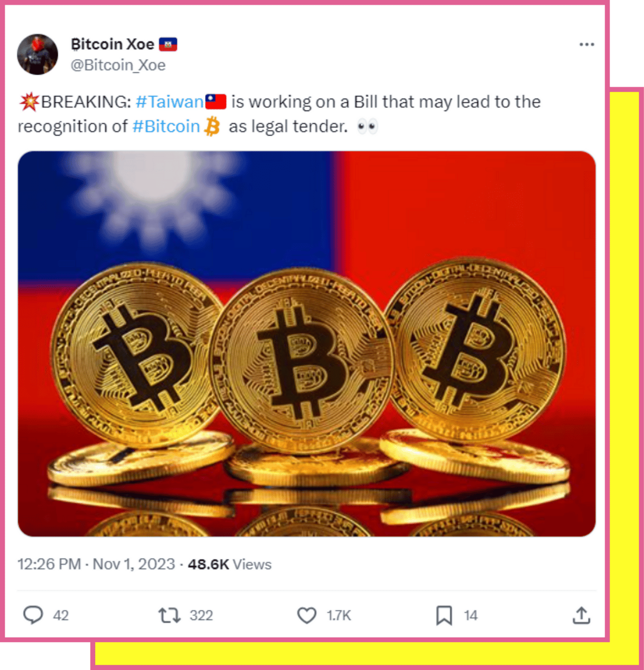The image size is (644, 670).
Task: Click the orange Bitcoin symbol emoji
Action: (x=212, y=126)
